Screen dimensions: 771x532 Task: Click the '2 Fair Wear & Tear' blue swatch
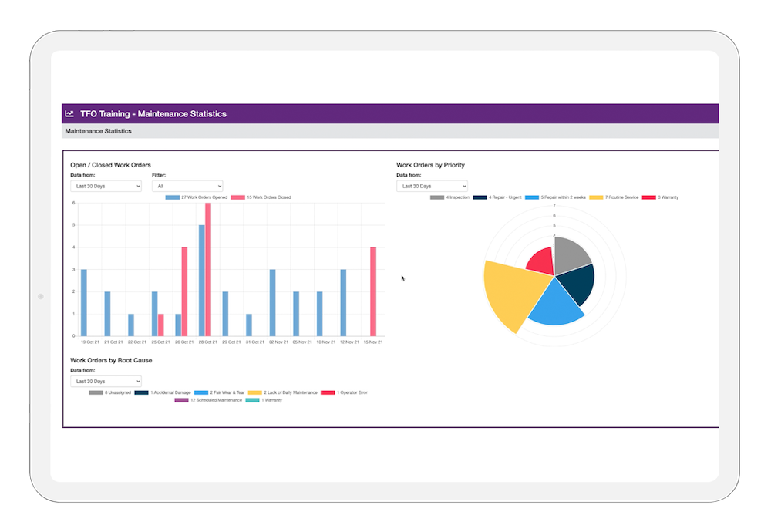pos(201,392)
